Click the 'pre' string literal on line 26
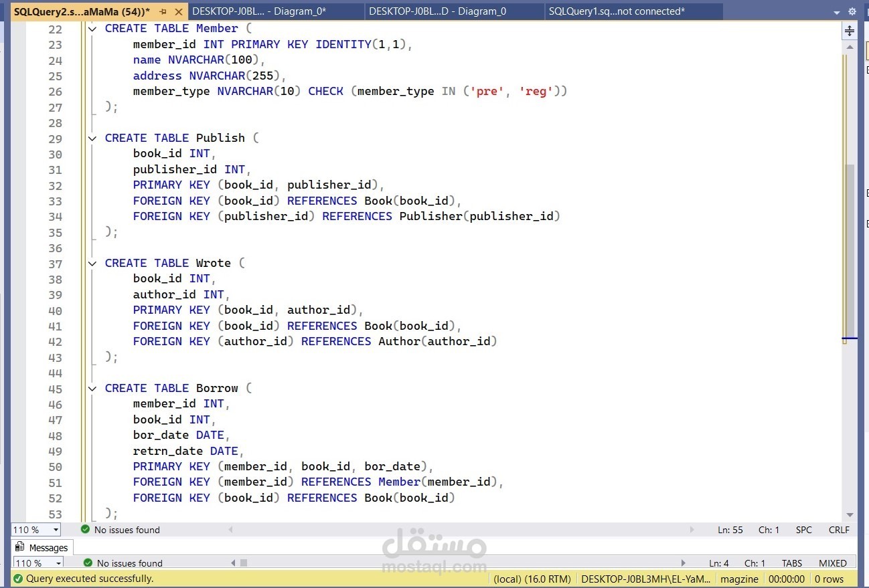The image size is (869, 588). (487, 91)
